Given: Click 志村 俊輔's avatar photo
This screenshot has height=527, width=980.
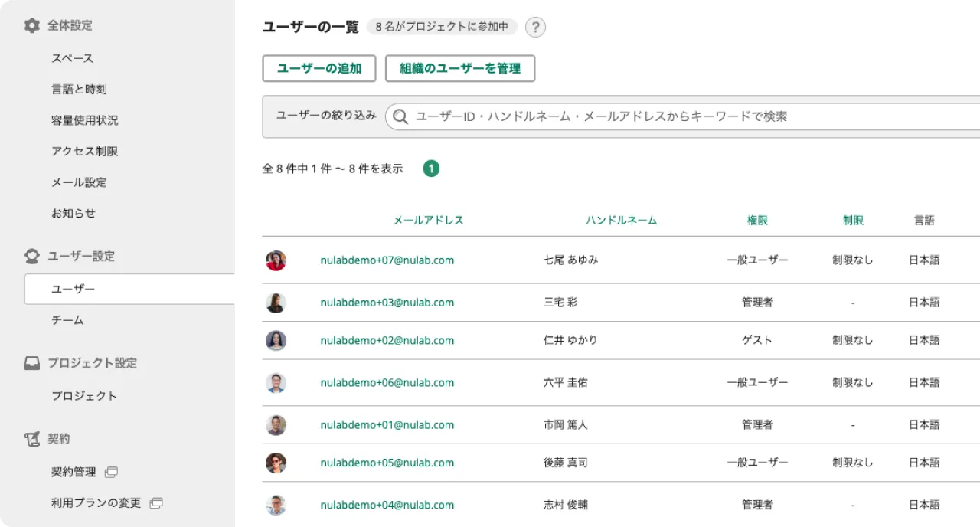Looking at the screenshot, I should tap(276, 505).
